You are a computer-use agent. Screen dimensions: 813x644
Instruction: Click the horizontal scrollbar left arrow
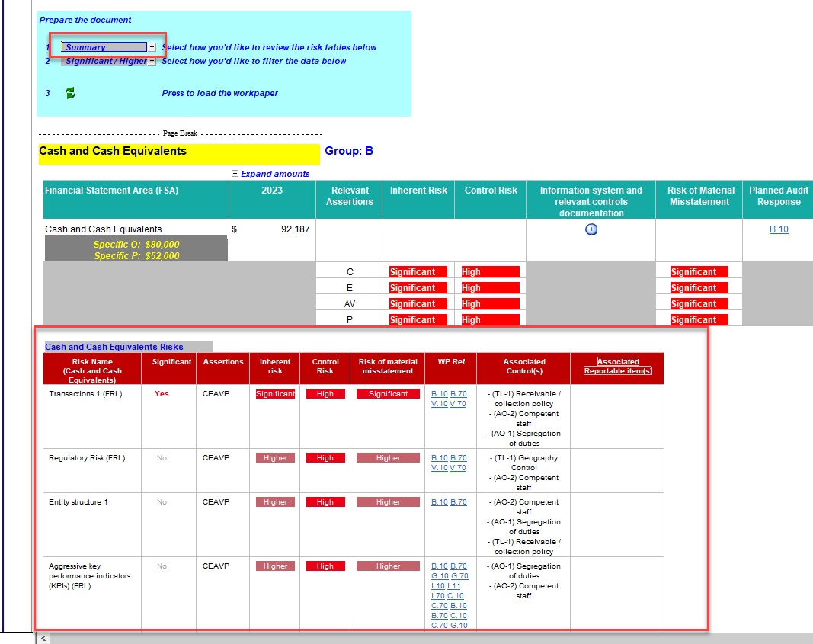(43, 638)
